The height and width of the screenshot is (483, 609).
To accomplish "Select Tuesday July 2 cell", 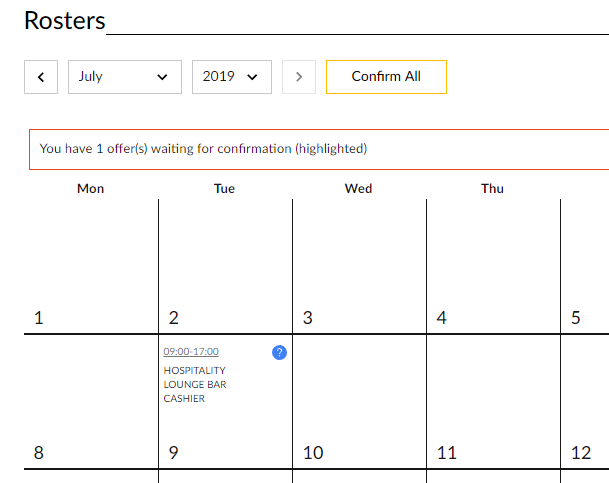I will pyautogui.click(x=225, y=266).
